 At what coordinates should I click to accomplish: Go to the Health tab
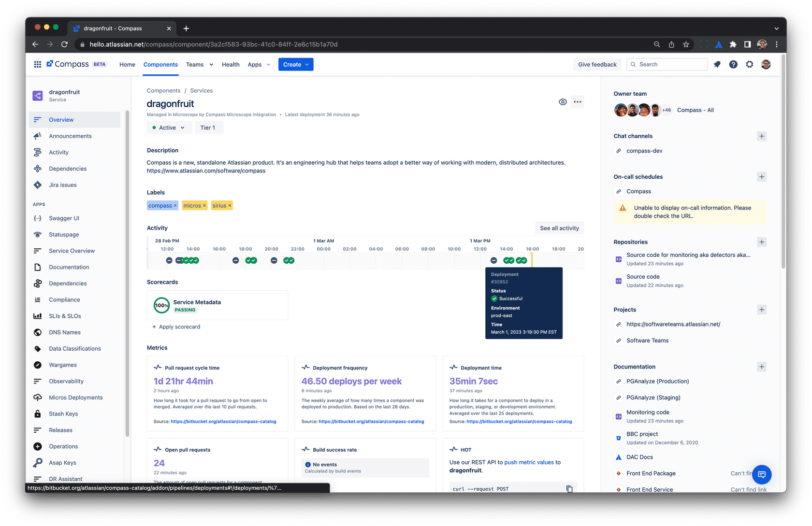point(231,64)
